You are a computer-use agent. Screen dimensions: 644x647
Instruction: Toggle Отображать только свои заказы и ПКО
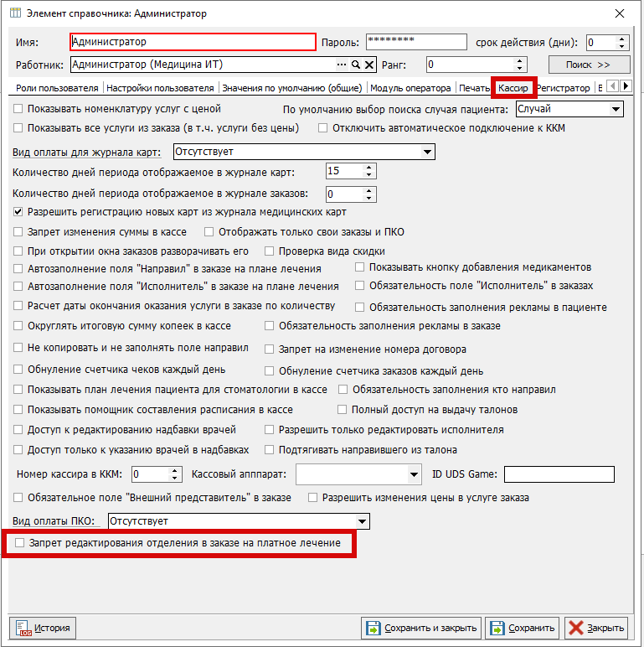(209, 232)
